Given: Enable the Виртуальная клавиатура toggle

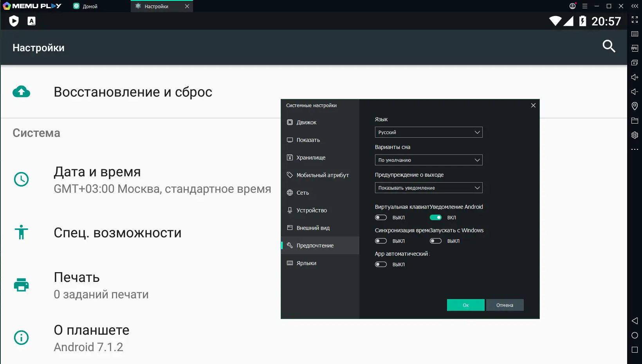Looking at the screenshot, I should point(381,217).
